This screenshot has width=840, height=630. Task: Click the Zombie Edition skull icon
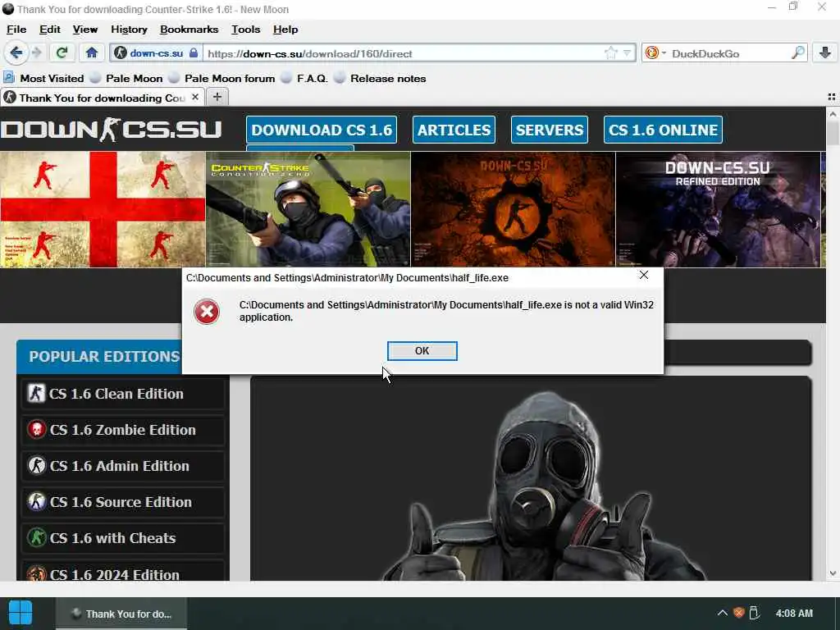click(36, 430)
